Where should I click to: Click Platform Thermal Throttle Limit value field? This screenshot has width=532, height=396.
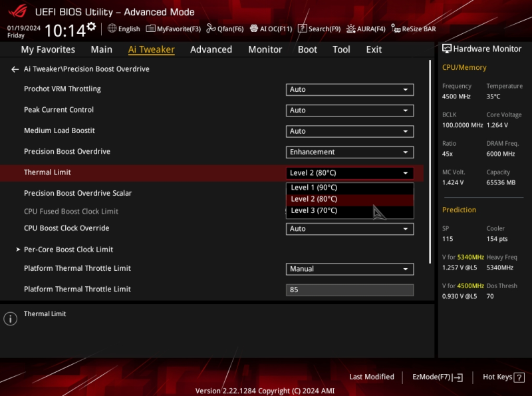pos(350,290)
